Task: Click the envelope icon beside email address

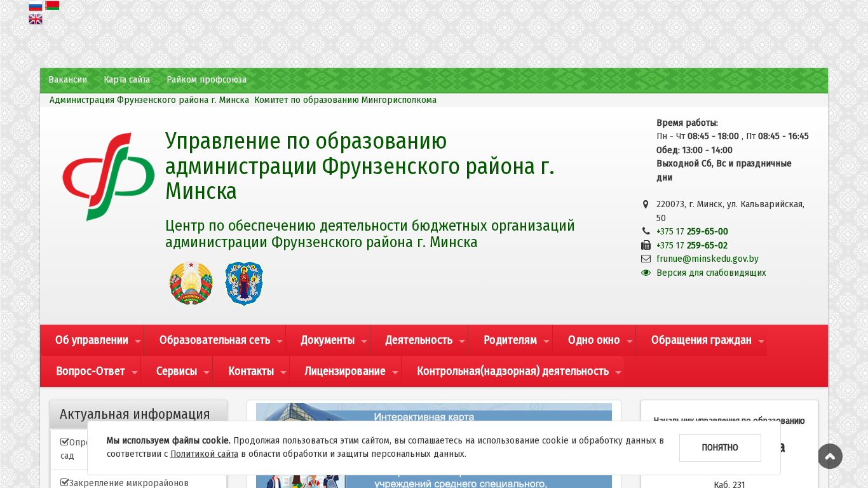Action: coord(646,259)
